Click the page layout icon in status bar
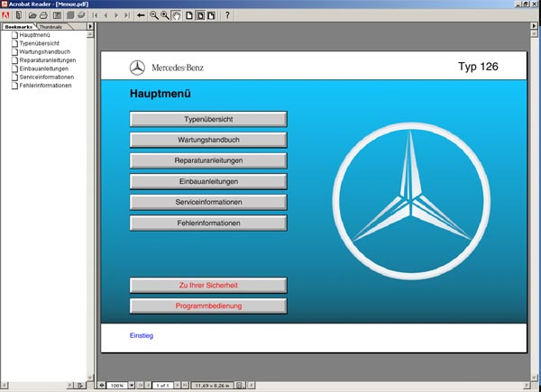 click(241, 385)
